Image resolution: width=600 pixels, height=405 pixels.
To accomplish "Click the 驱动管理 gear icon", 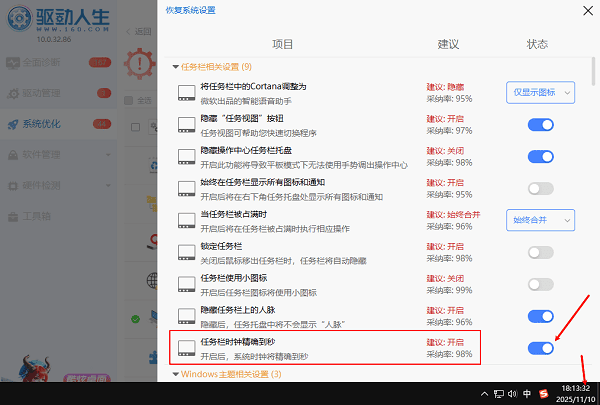I will coord(13,93).
